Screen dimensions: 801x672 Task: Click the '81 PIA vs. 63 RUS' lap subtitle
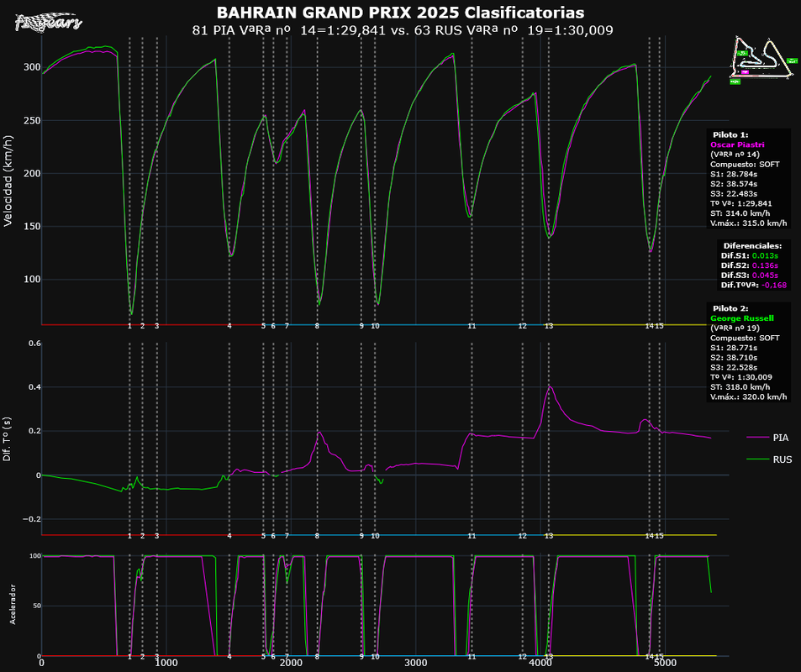tap(403, 30)
